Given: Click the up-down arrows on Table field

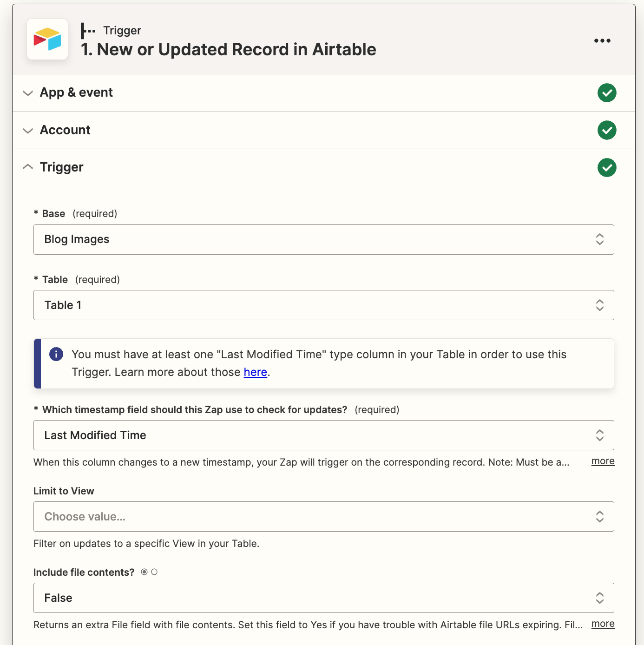Looking at the screenshot, I should [600, 305].
